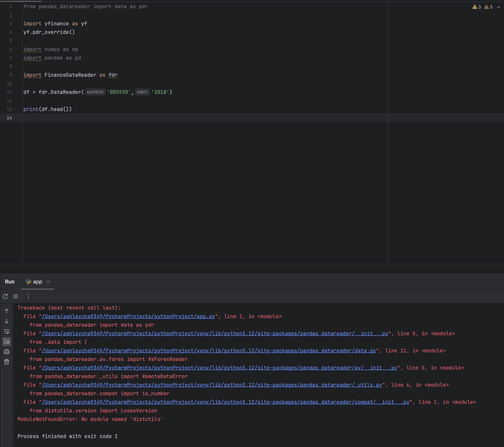Viewport: 504px width, 447px height.
Task: Place the cursor on 'yf.pdr_override()'
Action: pos(49,32)
